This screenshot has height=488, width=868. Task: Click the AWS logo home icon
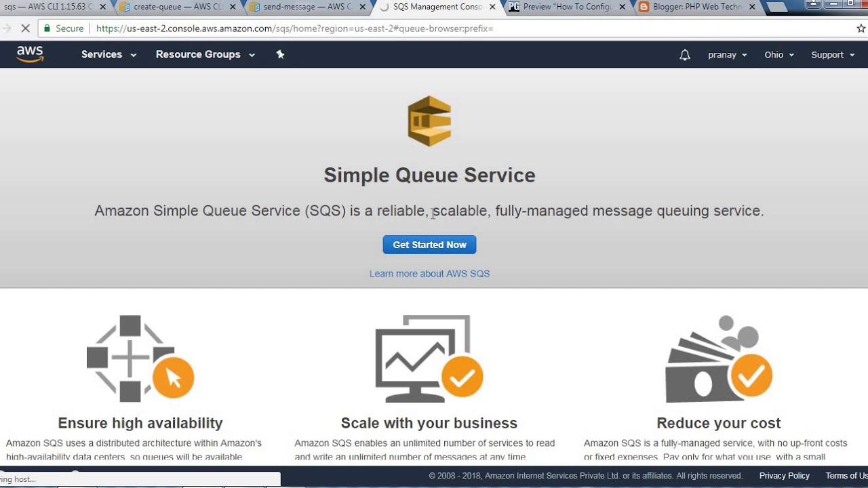pyautogui.click(x=31, y=54)
